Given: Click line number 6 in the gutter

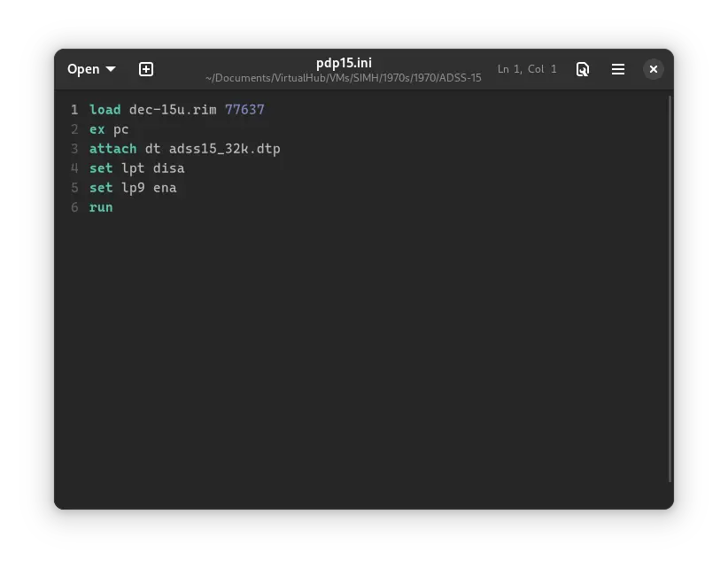Looking at the screenshot, I should [74, 207].
